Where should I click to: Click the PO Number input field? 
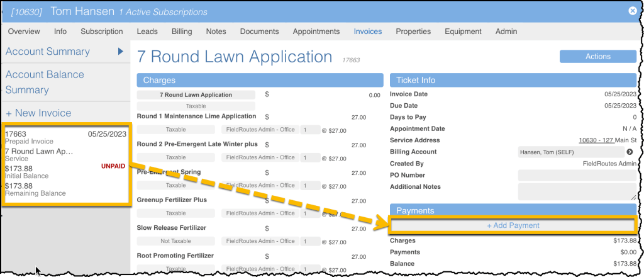click(x=577, y=175)
